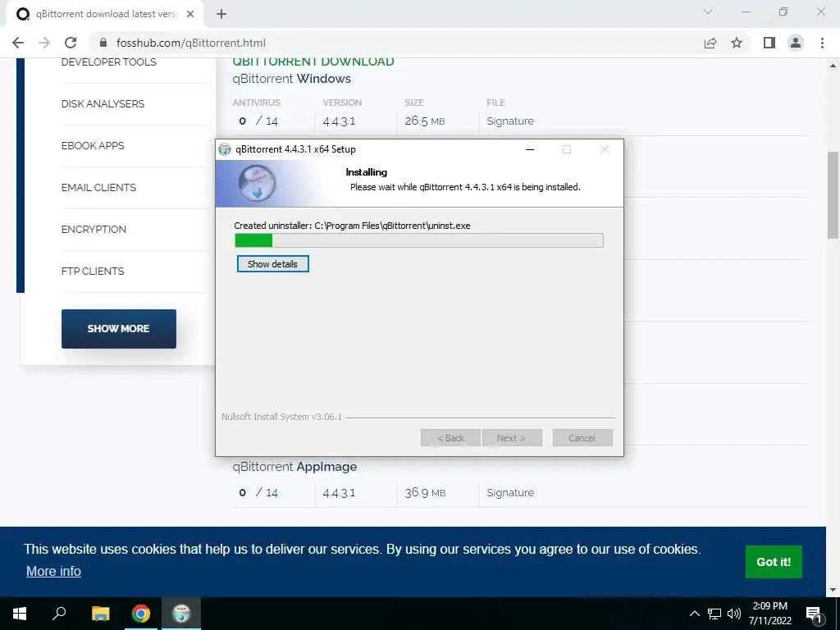Open the ENCRYPTION category

tap(94, 230)
